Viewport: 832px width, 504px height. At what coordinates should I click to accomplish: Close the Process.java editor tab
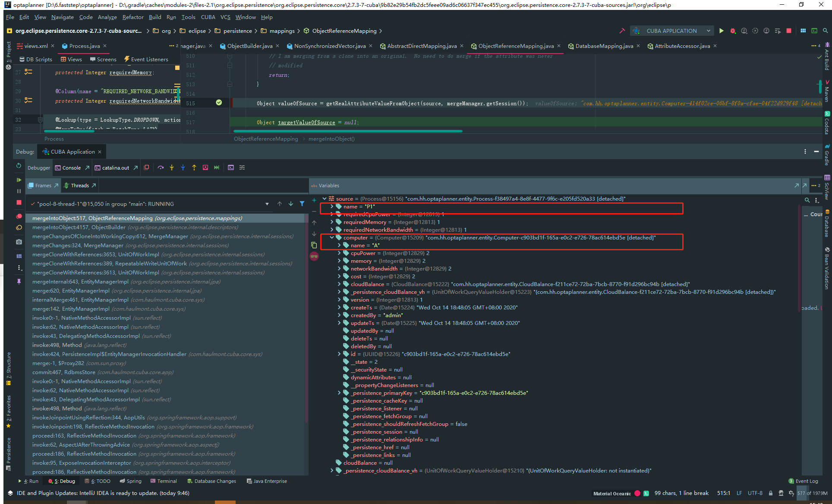(105, 46)
